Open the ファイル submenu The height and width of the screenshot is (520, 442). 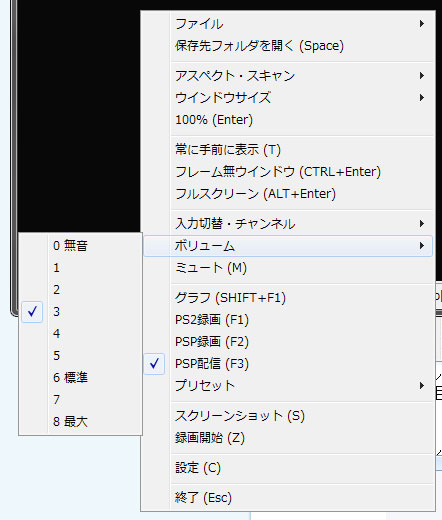(x=288, y=24)
